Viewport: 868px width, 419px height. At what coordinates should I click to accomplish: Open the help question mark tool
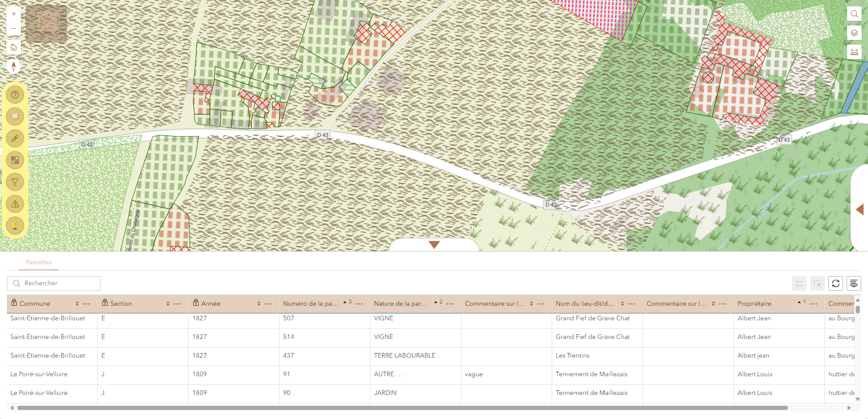[15, 95]
